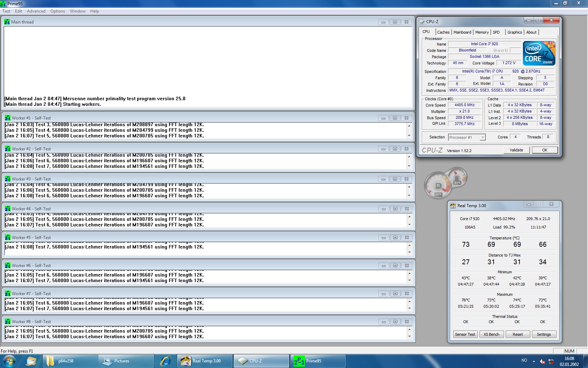Click the Worker #3 window icon
The width and height of the screenshot is (588, 368).
pos(7,179)
